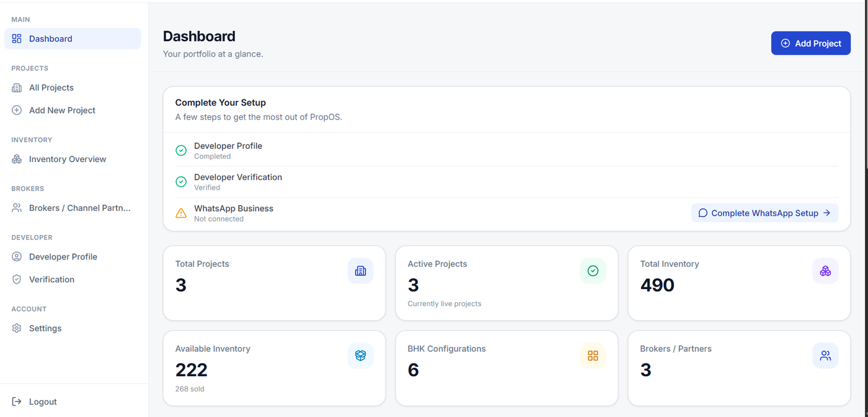Image resolution: width=868 pixels, height=417 pixels.
Task: Open Developer Profile from sidebar menu
Action: 73,256
